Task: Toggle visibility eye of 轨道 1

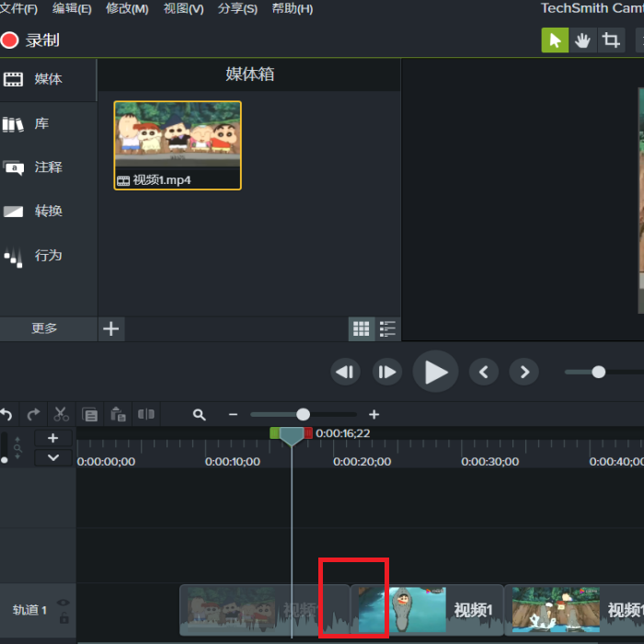Action: pos(63,603)
